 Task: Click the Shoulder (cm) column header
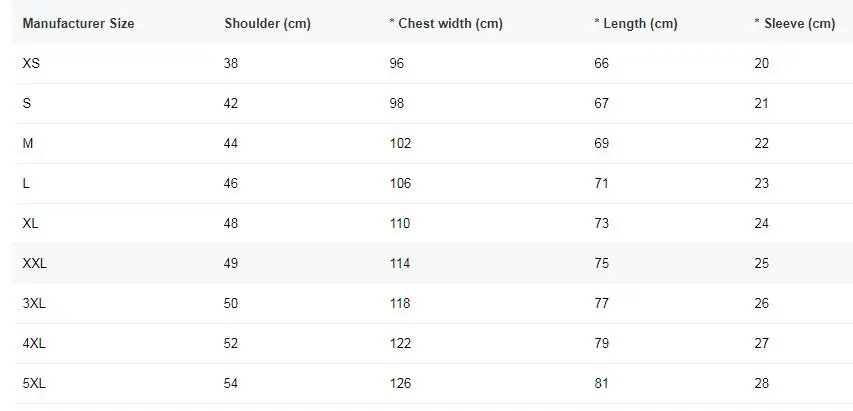pyautogui.click(x=267, y=23)
